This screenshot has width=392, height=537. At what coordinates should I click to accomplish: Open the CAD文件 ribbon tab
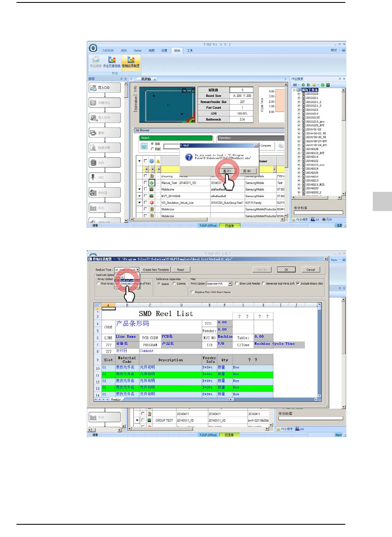pos(108,51)
